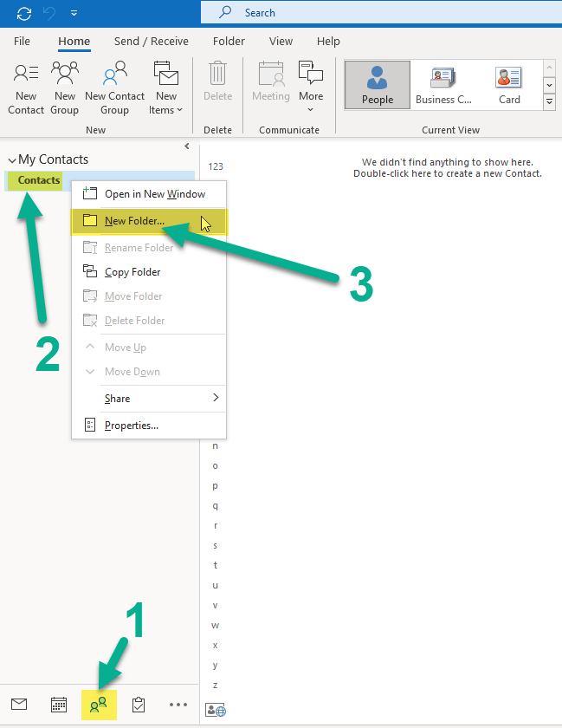Viewport: 562px width, 728px height.
Task: Click the New Contact Group icon
Action: (114, 87)
